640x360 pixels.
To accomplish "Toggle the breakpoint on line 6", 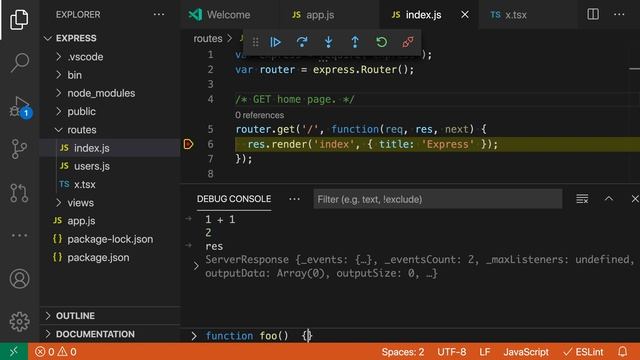I will click(x=188, y=144).
